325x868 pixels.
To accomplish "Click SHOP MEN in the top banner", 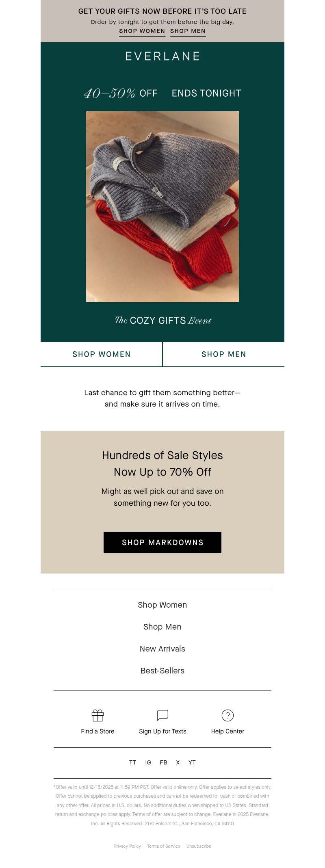I will coord(188,31).
